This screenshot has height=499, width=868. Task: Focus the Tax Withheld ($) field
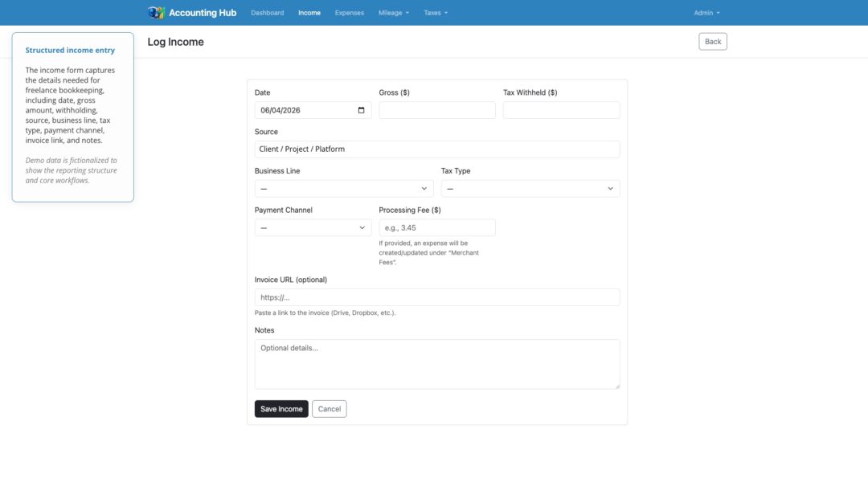tap(561, 110)
